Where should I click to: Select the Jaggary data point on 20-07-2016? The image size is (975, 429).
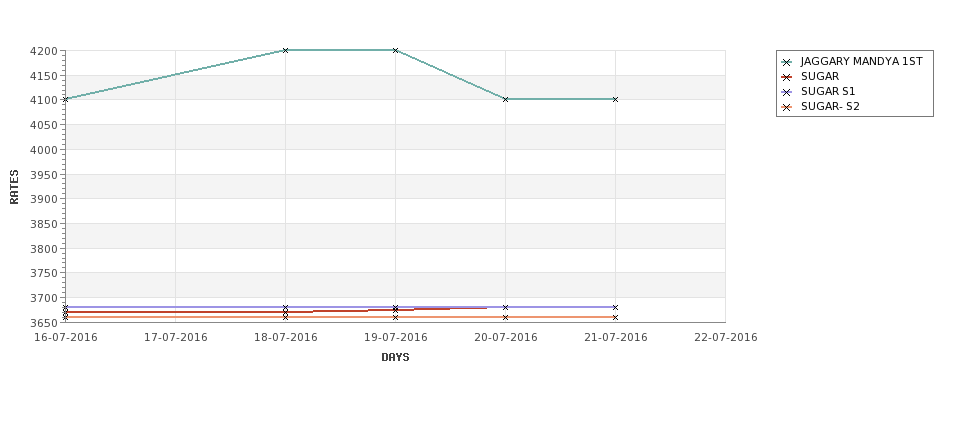click(506, 99)
